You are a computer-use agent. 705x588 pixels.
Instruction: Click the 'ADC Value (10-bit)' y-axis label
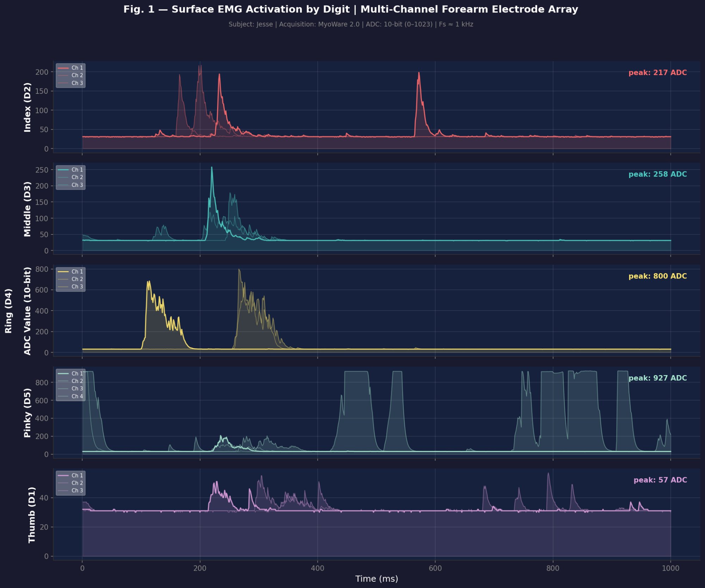tap(27, 311)
